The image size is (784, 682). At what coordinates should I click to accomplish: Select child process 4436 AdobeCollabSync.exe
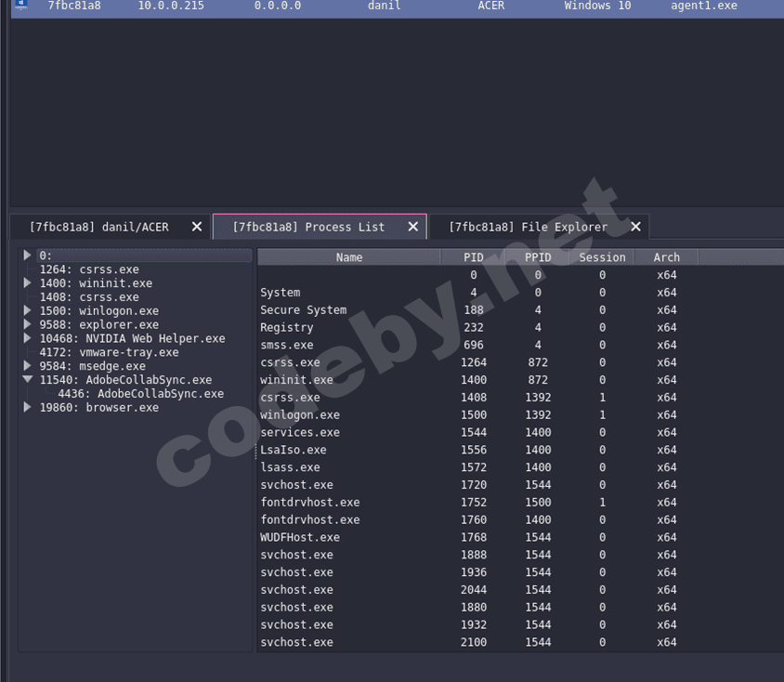click(x=140, y=394)
